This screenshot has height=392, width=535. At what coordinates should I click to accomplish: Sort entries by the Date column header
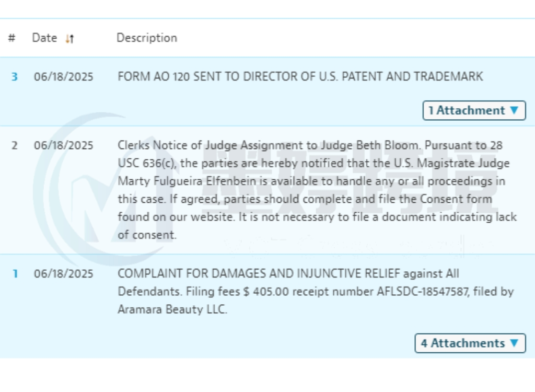click(44, 38)
